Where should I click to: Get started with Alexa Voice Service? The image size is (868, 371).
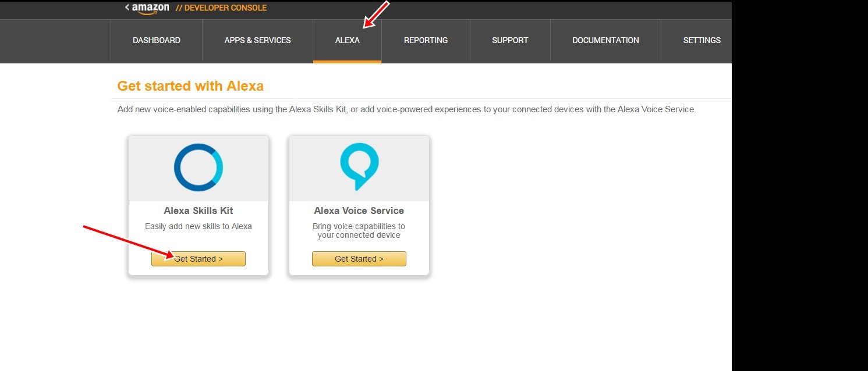(359, 259)
